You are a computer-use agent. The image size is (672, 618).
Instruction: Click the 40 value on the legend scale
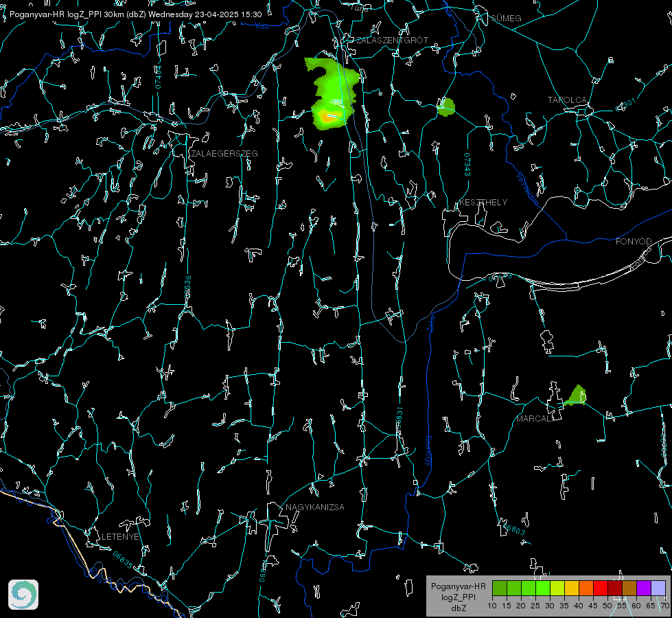coord(579,606)
